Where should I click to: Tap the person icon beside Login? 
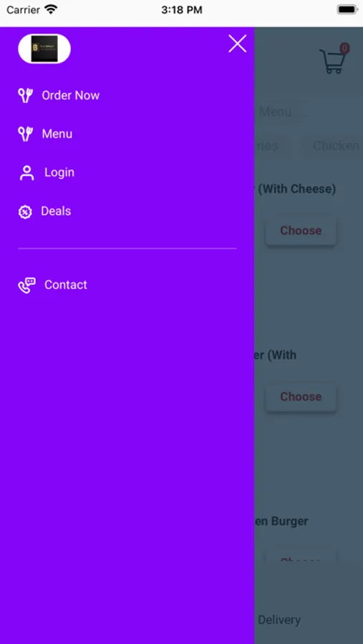point(26,172)
